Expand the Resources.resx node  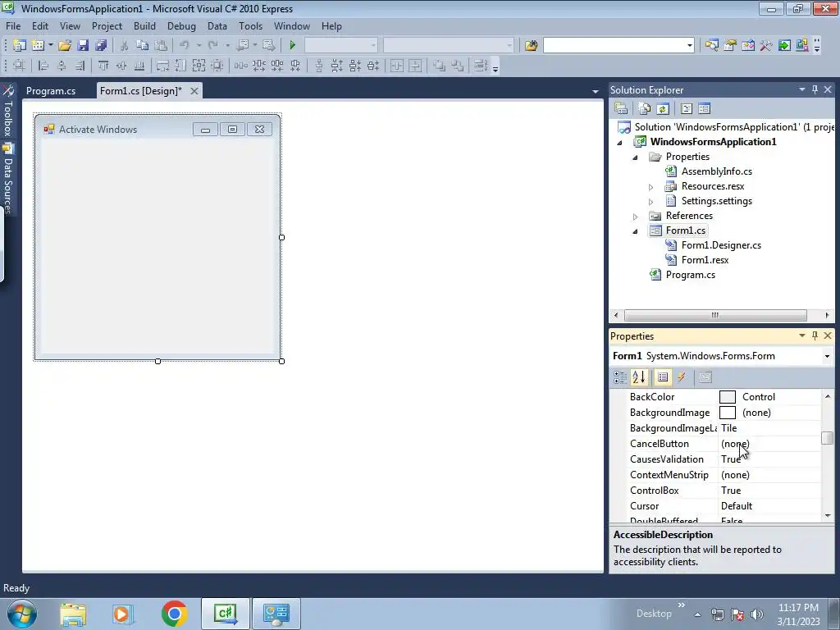651,187
